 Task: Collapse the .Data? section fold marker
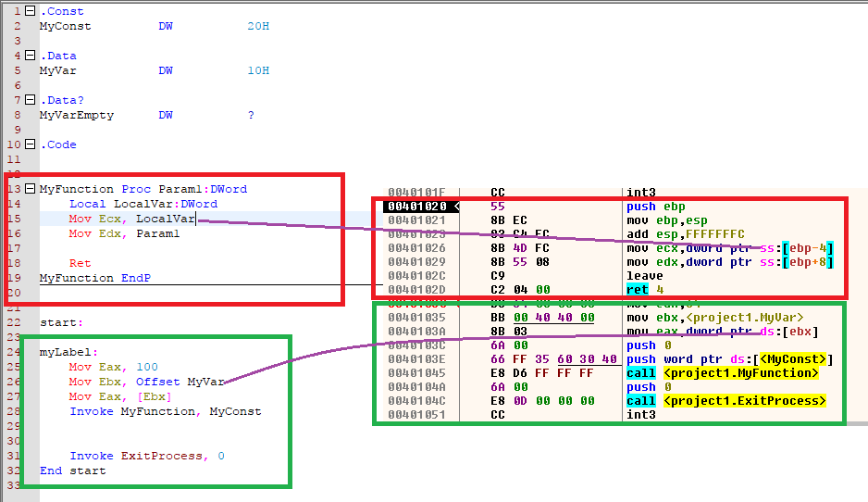coord(30,100)
